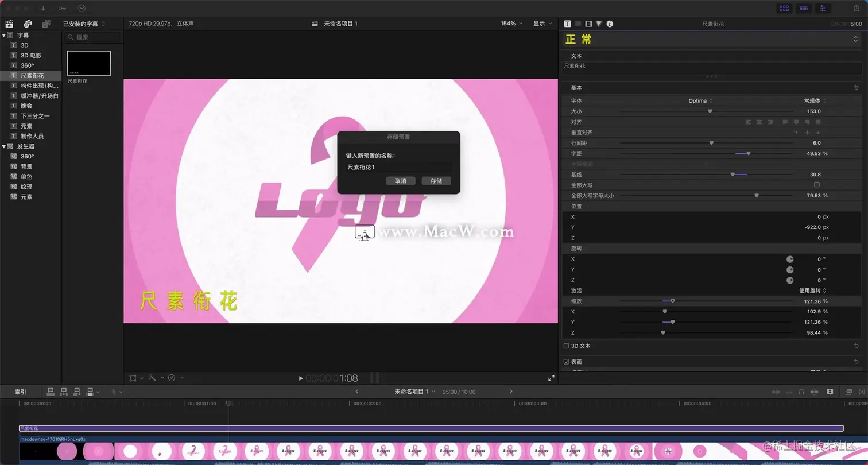This screenshot has height=465, width=868.
Task: Toggle viewer fullscreen arrows icon
Action: (x=551, y=378)
